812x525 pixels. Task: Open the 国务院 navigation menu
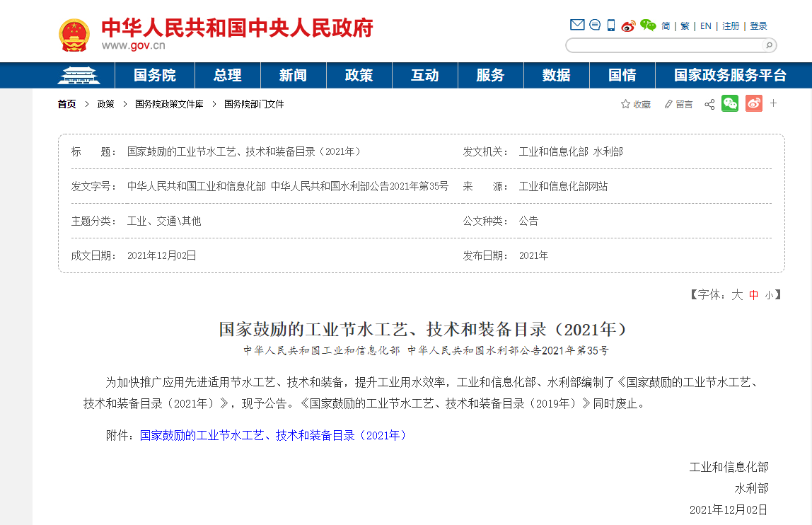pos(155,76)
